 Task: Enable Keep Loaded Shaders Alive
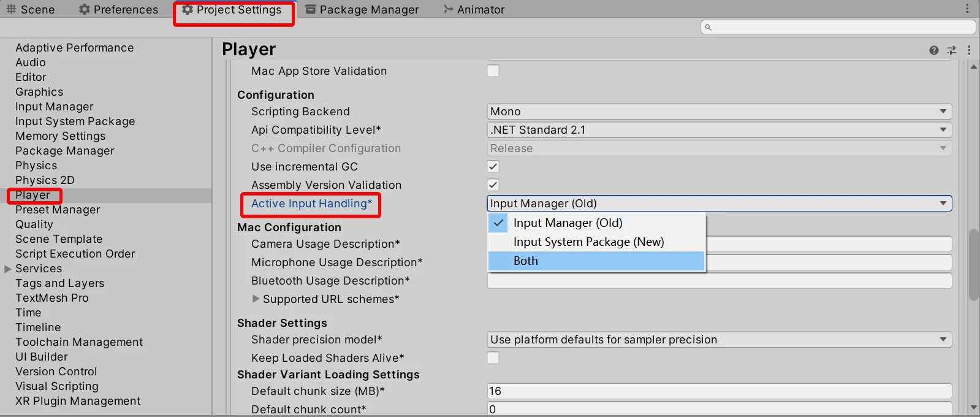point(493,358)
